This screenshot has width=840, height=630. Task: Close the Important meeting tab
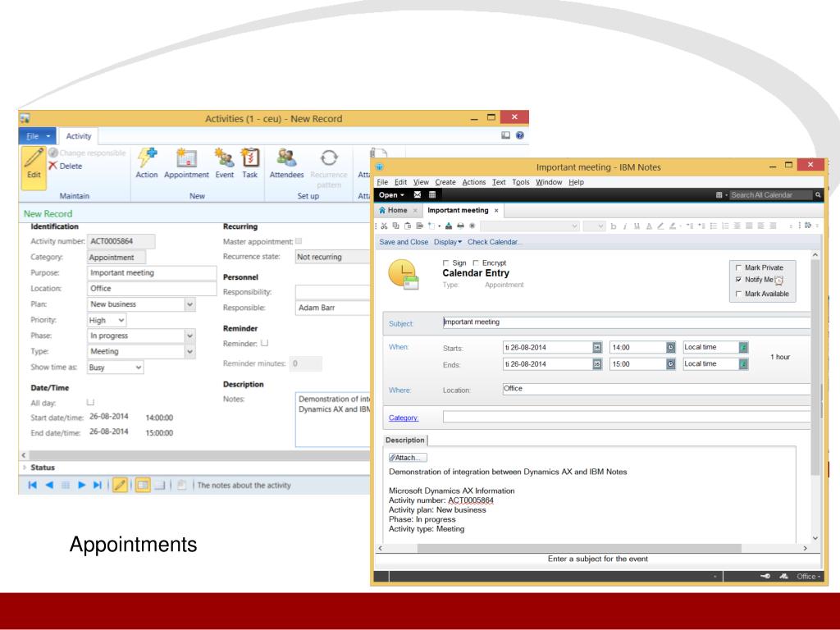pyautogui.click(x=496, y=211)
